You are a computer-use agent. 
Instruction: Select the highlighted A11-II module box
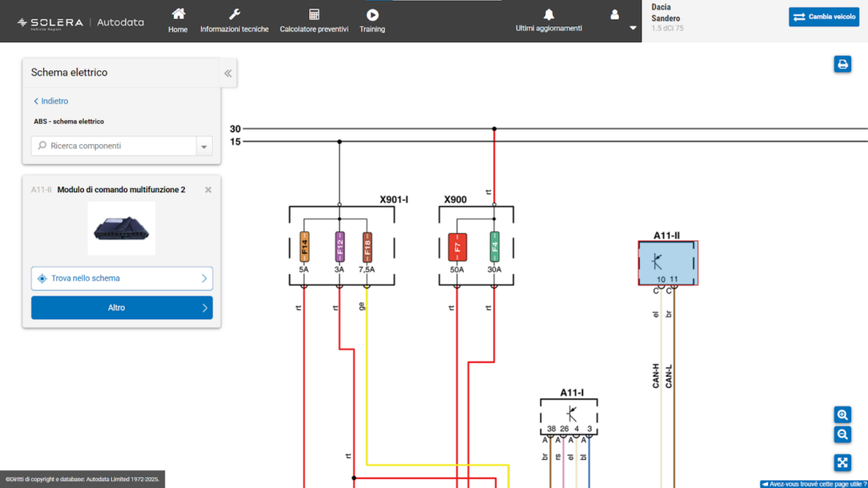[668, 263]
